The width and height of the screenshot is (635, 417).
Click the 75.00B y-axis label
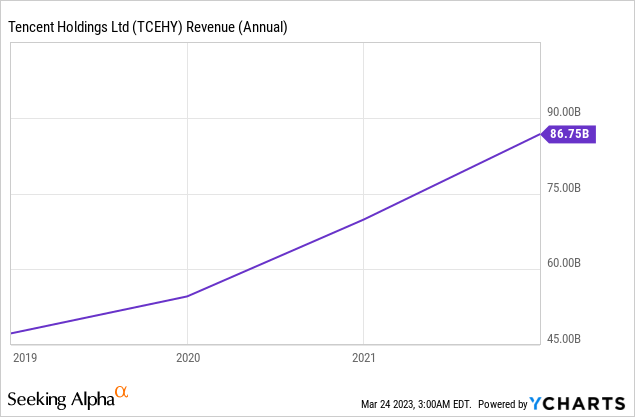coord(564,188)
